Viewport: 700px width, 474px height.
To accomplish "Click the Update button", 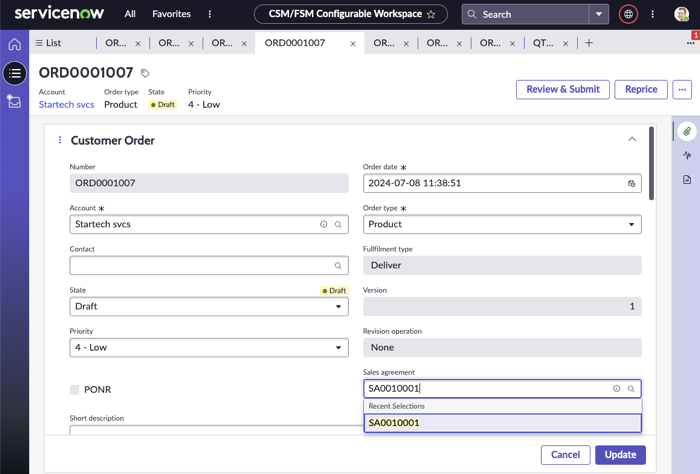I will (621, 455).
